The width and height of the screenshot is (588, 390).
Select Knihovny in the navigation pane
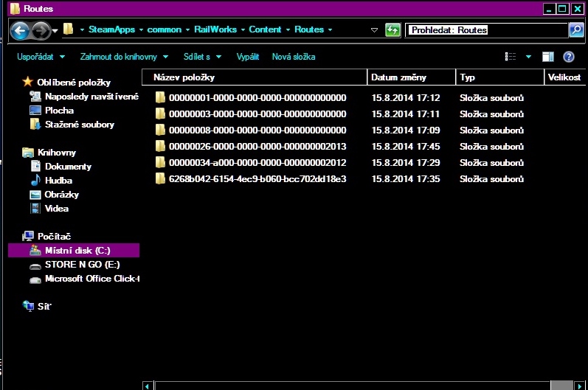(x=57, y=153)
